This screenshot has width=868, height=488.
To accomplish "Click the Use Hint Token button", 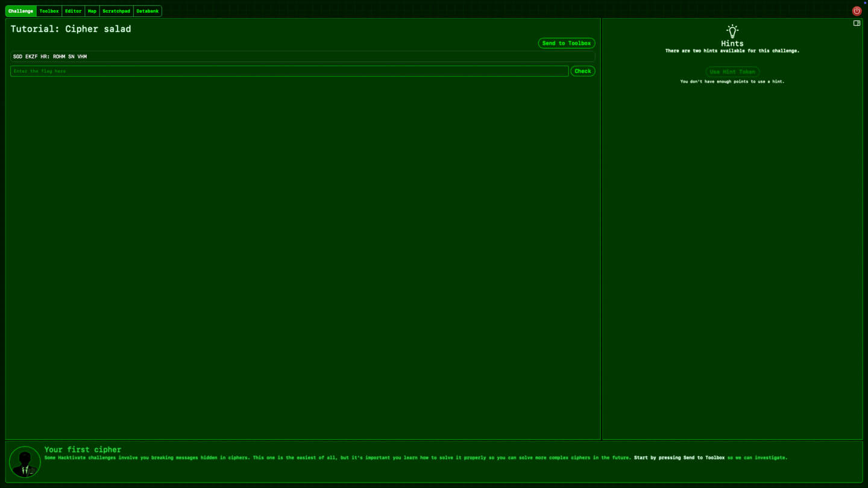I will point(732,71).
